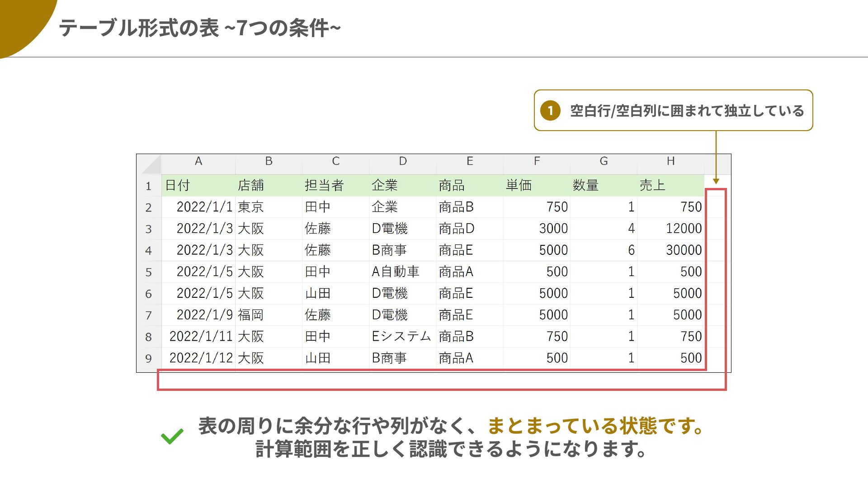Select row 4 header
868x488 pixels.
tap(149, 250)
